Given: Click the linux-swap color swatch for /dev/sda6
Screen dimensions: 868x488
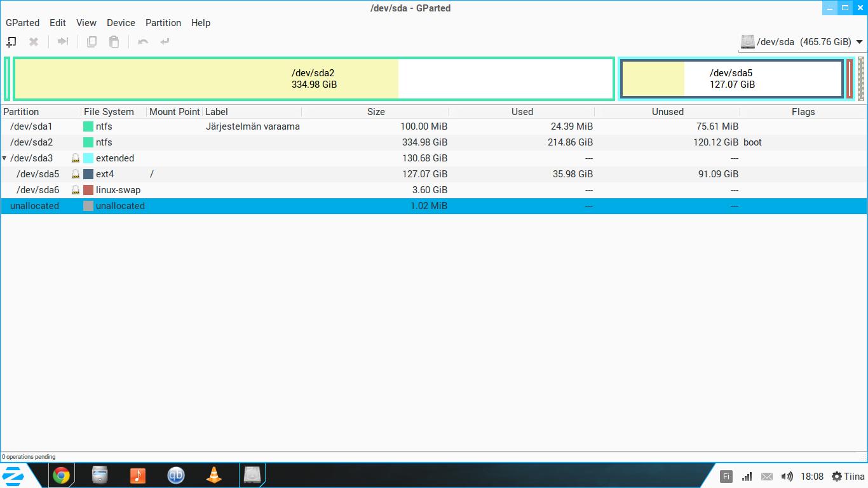Looking at the screenshot, I should (88, 190).
